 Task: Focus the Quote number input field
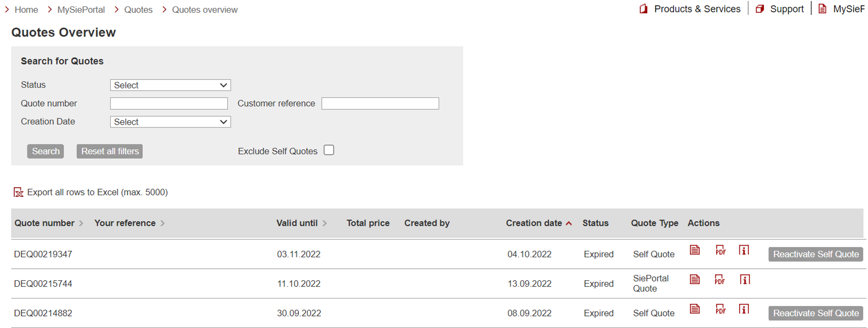click(169, 104)
